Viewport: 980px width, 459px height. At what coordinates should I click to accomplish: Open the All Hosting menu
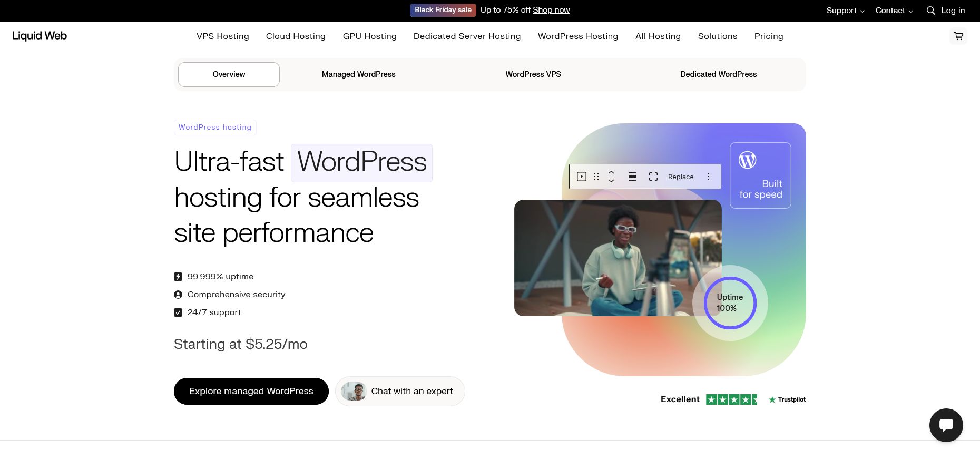(658, 36)
